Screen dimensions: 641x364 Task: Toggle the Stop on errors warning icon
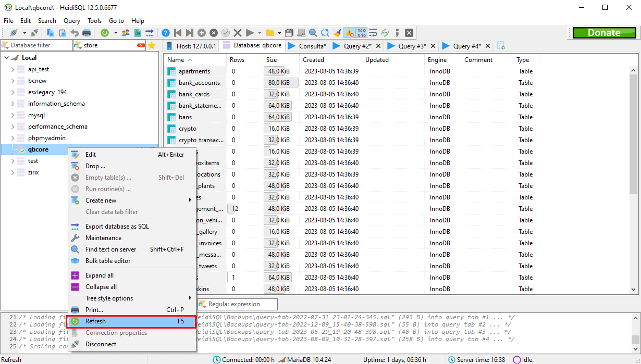coord(349,33)
